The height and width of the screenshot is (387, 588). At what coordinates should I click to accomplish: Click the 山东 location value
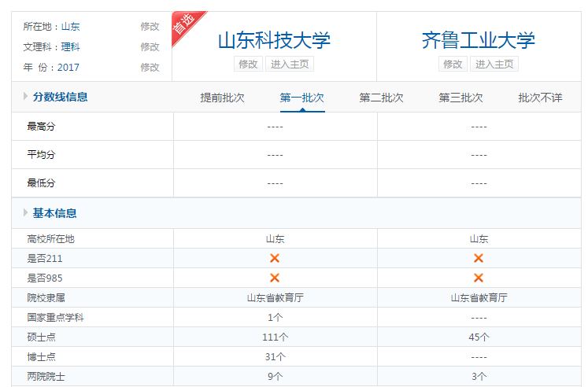pos(71,27)
